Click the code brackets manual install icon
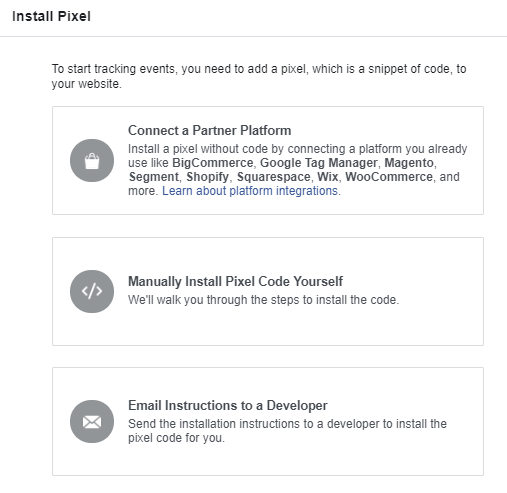The height and width of the screenshot is (493, 507). (92, 291)
